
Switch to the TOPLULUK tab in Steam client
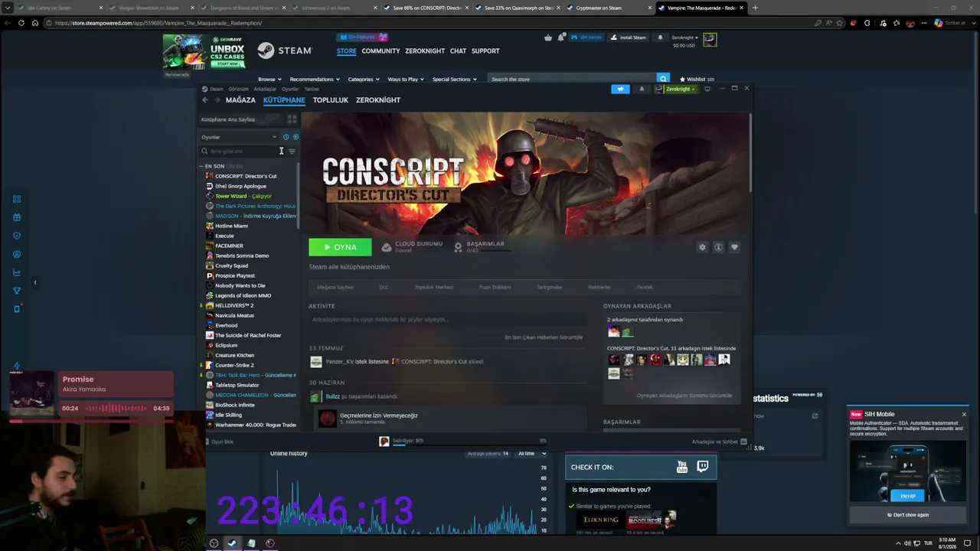click(331, 100)
